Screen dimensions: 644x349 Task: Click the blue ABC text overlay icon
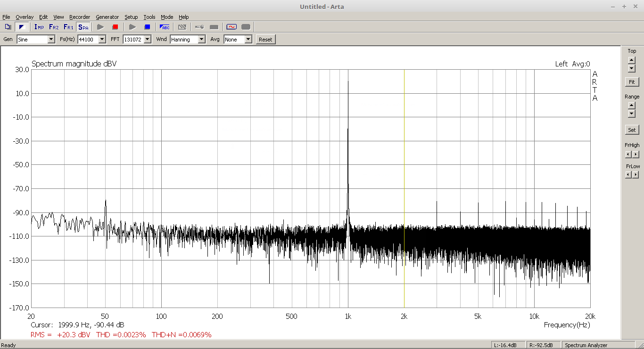click(x=165, y=27)
